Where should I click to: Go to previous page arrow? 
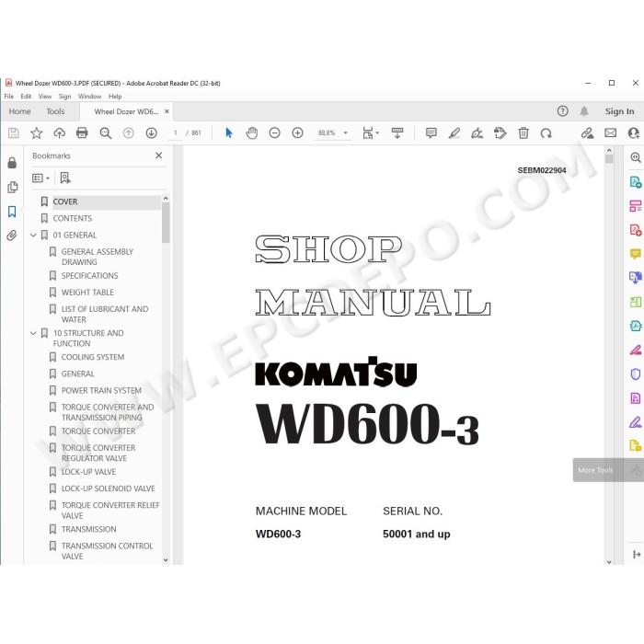click(129, 133)
